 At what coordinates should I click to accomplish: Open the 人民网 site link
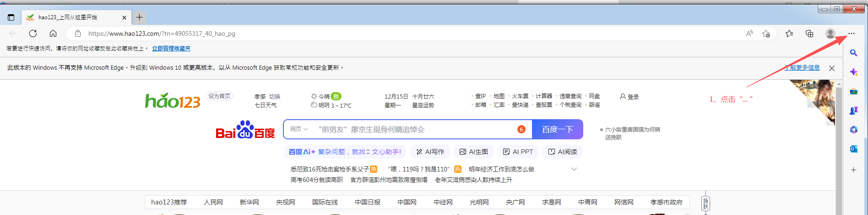pos(213,202)
